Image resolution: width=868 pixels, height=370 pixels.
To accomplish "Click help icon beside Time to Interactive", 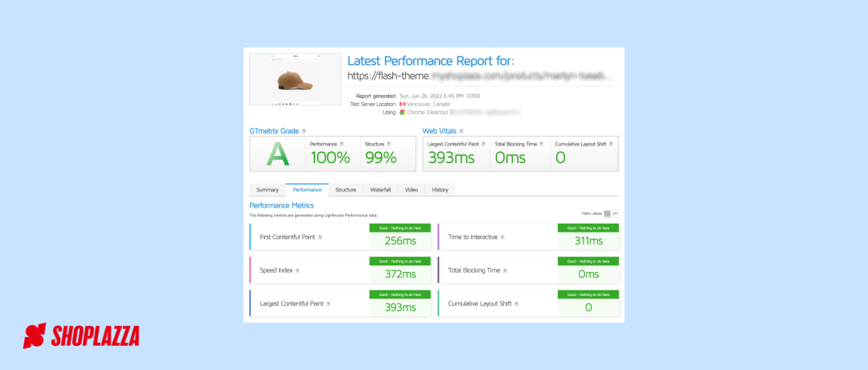I will 502,237.
